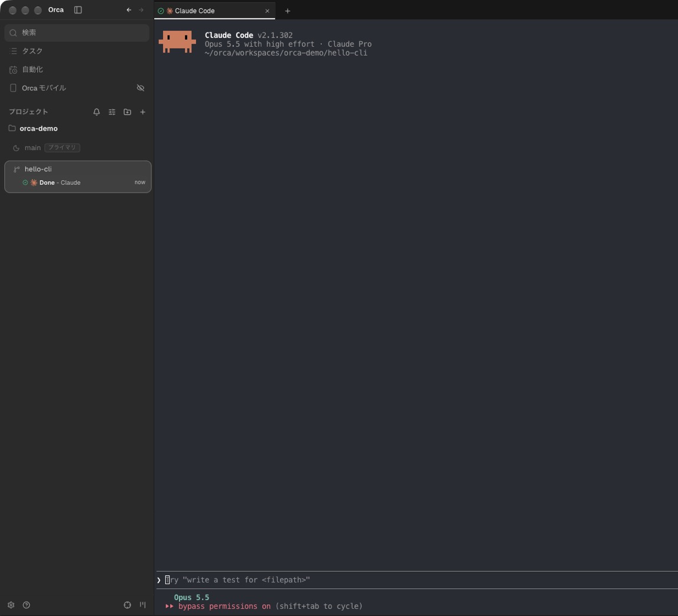Toggle visibility eye next to Orca モバイル
678x616 pixels.
(x=141, y=88)
